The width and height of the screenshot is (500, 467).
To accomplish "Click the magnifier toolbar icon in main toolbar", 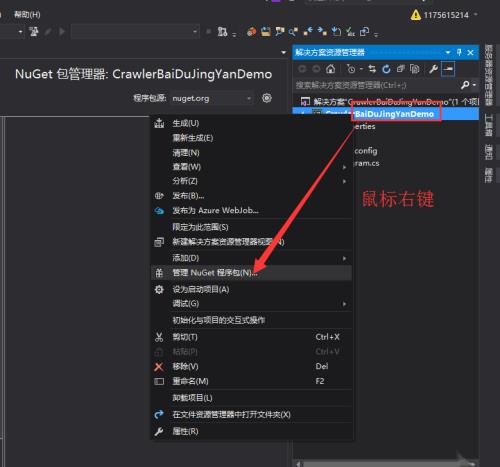I will click(293, 32).
